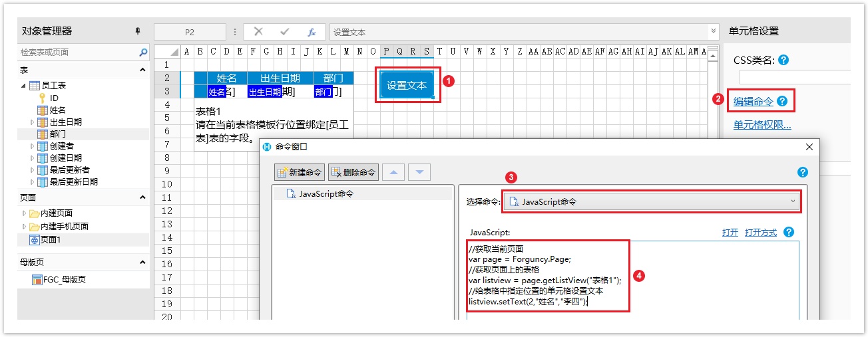Expand the formula bar with the chevron
The width and height of the screenshot is (868, 337).
(x=714, y=31)
